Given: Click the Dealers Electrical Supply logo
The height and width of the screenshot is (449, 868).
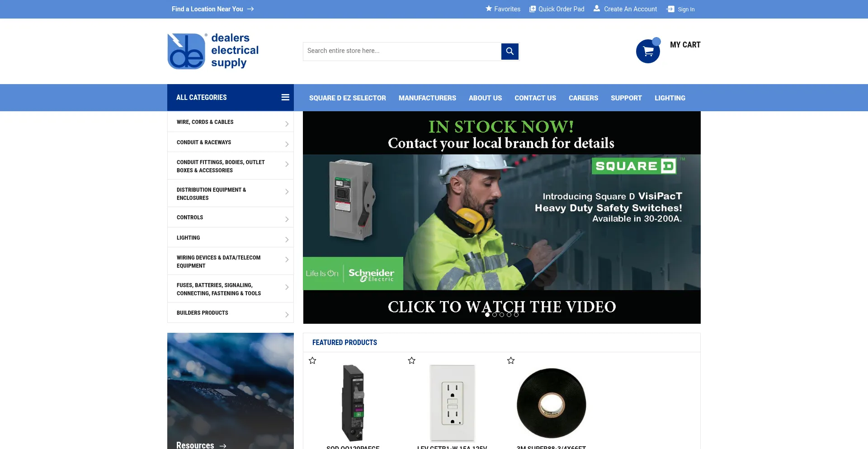Looking at the screenshot, I should (x=213, y=51).
